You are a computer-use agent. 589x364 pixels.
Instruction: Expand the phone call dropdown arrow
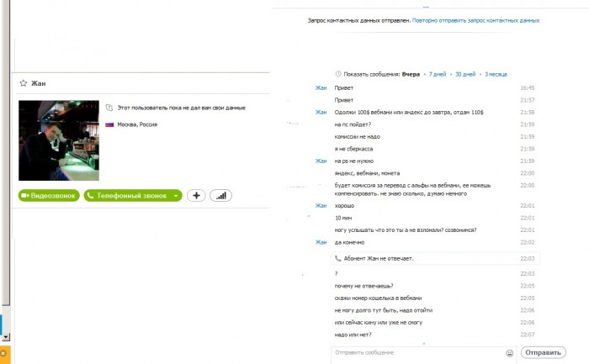(175, 195)
